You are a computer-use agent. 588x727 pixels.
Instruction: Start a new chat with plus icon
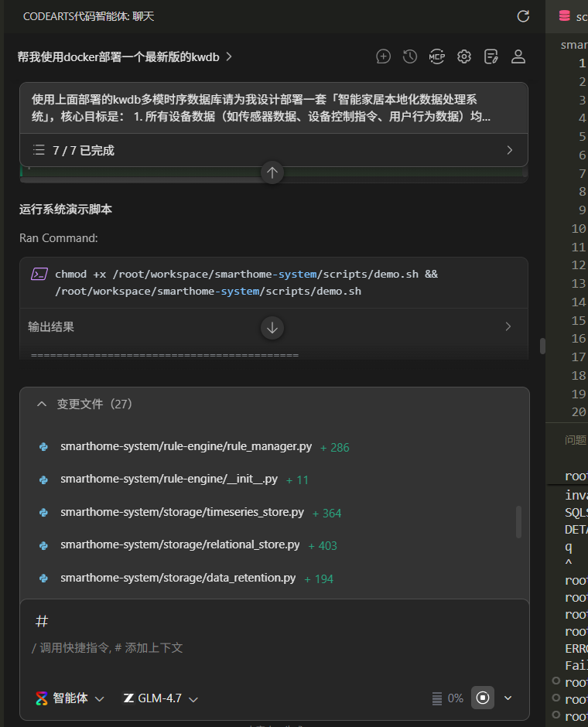click(x=383, y=56)
